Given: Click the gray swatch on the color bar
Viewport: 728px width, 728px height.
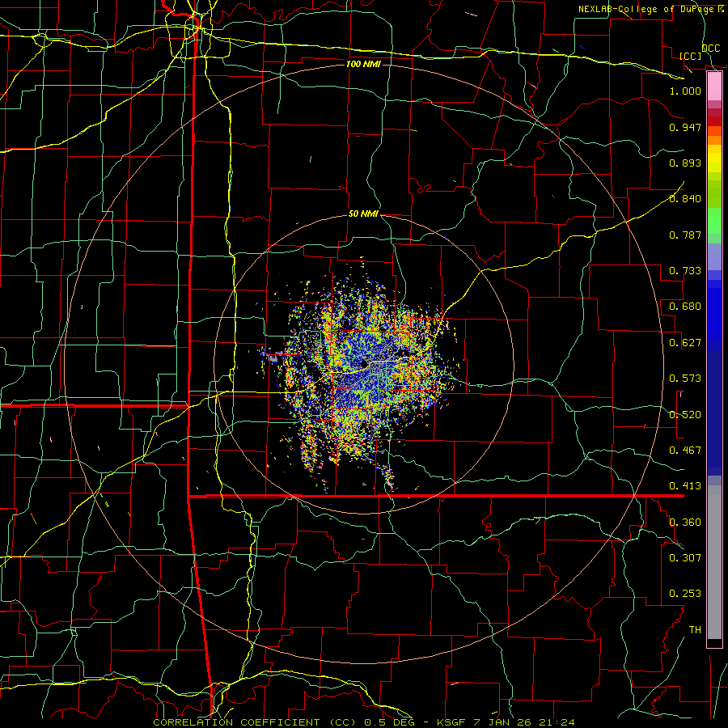Looking at the screenshot, I should click(714, 562).
